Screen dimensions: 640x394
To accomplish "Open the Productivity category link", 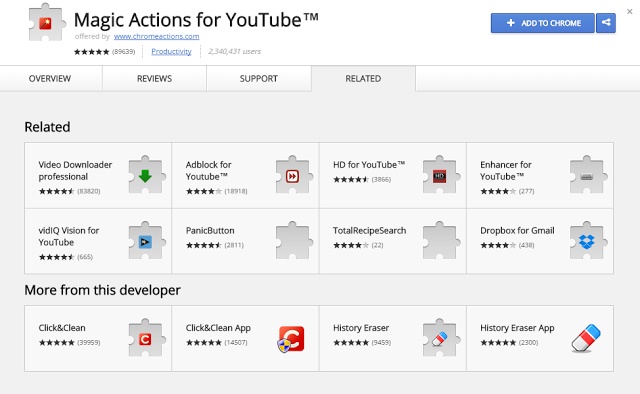I will pos(171,51).
